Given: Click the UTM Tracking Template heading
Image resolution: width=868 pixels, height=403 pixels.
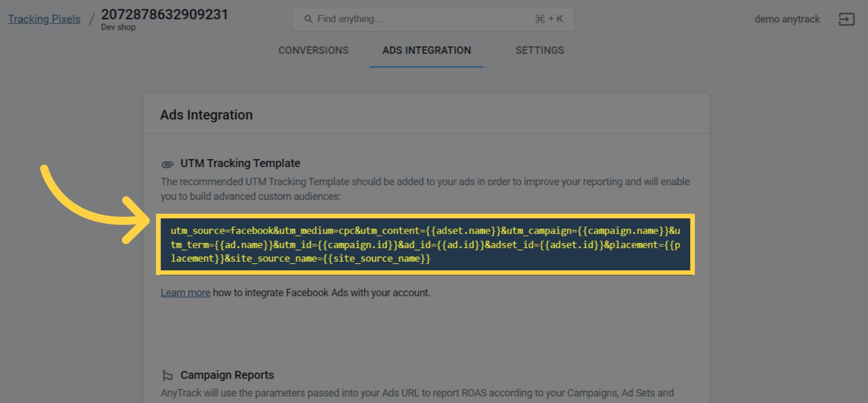Looking at the screenshot, I should point(241,163).
